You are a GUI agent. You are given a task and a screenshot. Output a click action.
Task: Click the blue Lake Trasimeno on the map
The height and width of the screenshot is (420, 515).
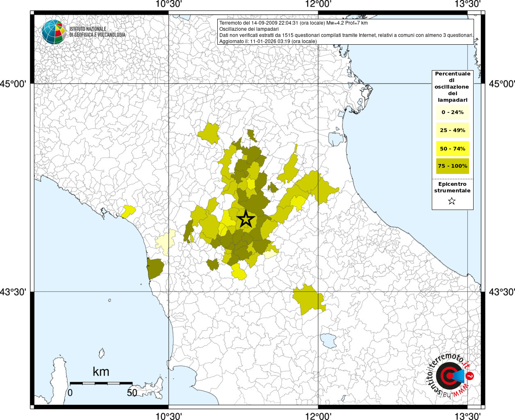tap(328, 340)
